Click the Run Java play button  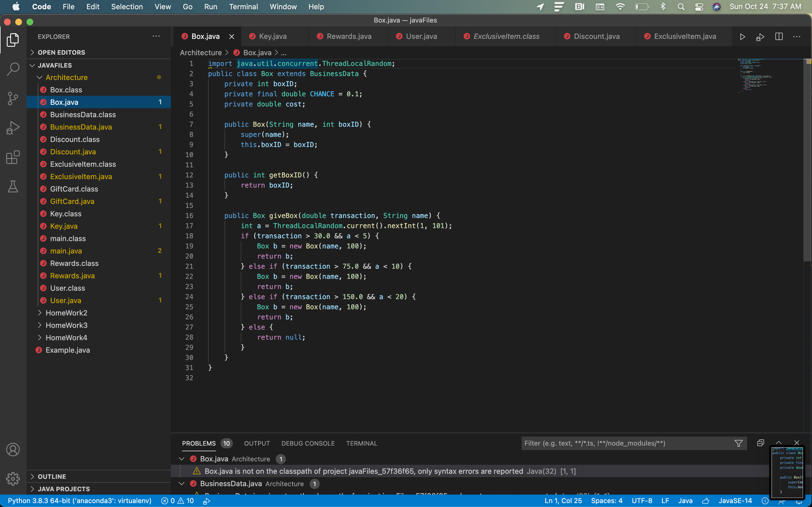pos(742,37)
